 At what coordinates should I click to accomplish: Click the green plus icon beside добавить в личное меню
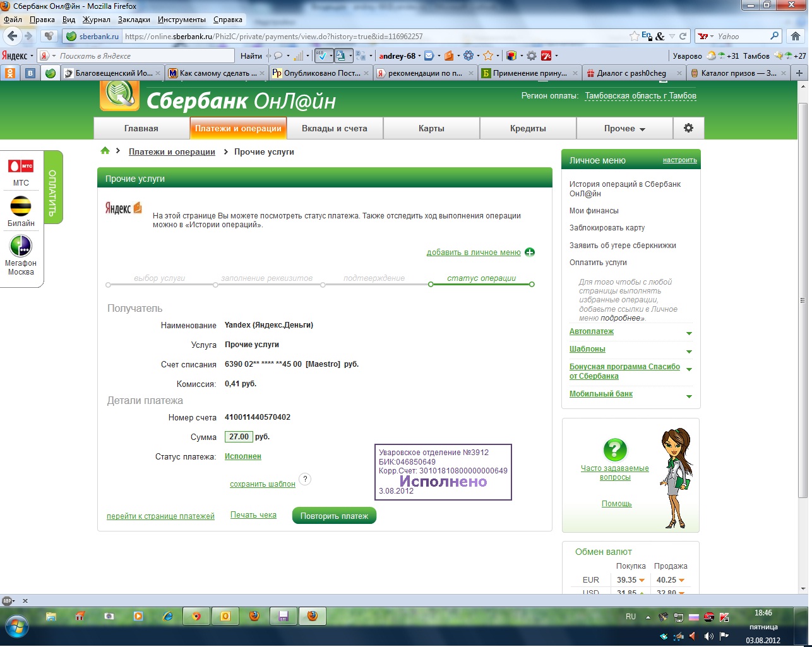530,252
